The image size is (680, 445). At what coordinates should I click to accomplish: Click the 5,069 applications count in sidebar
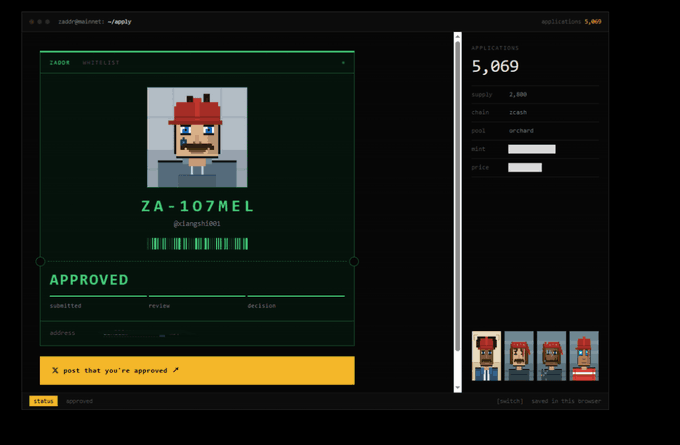pos(495,66)
